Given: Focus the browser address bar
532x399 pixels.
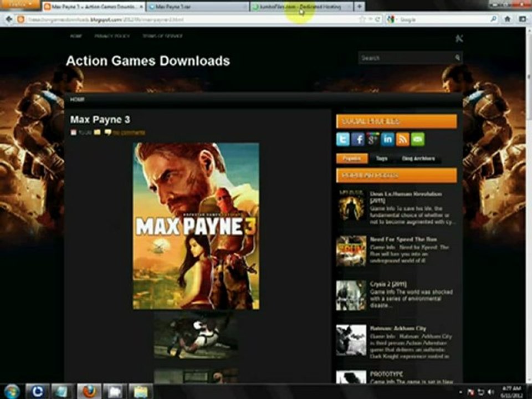Looking at the screenshot, I should coord(190,19).
